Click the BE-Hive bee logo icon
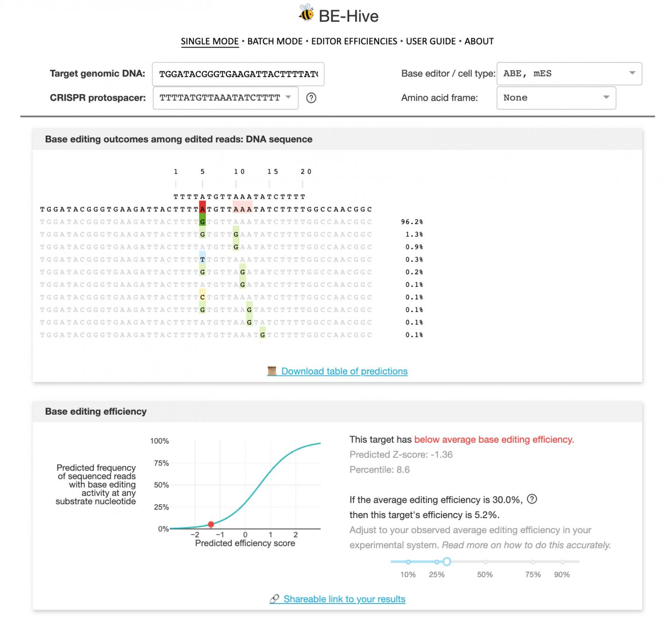This screenshot has height=632, width=672. (307, 13)
